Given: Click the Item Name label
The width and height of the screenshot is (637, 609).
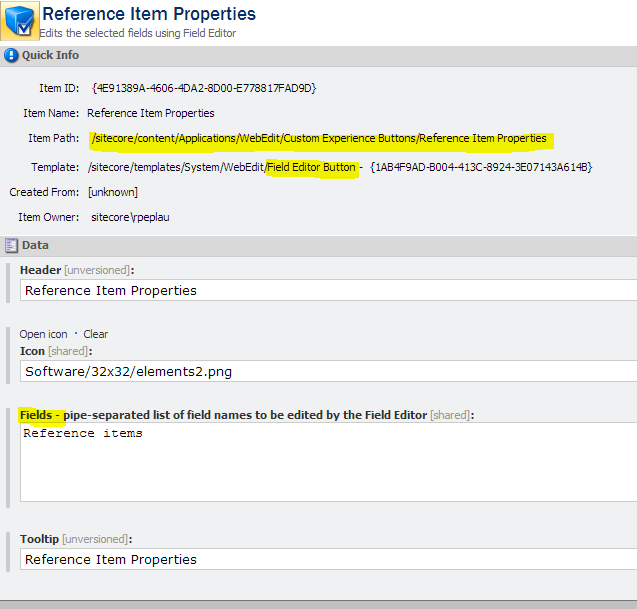Looking at the screenshot, I should 51,113.
